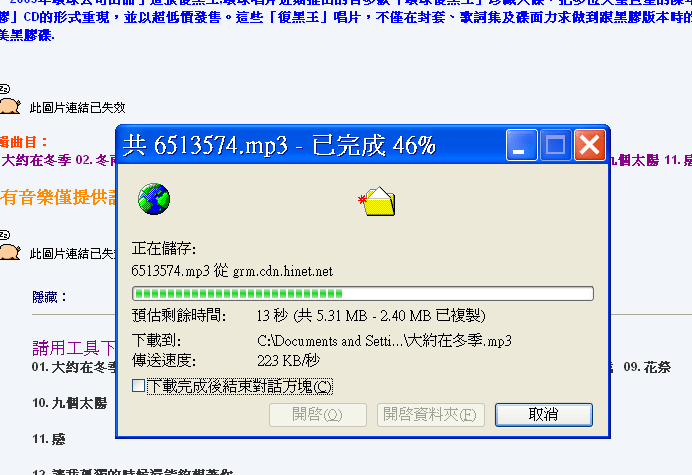Minimize the download dialog window
This screenshot has height=475, width=692.
(x=521, y=145)
